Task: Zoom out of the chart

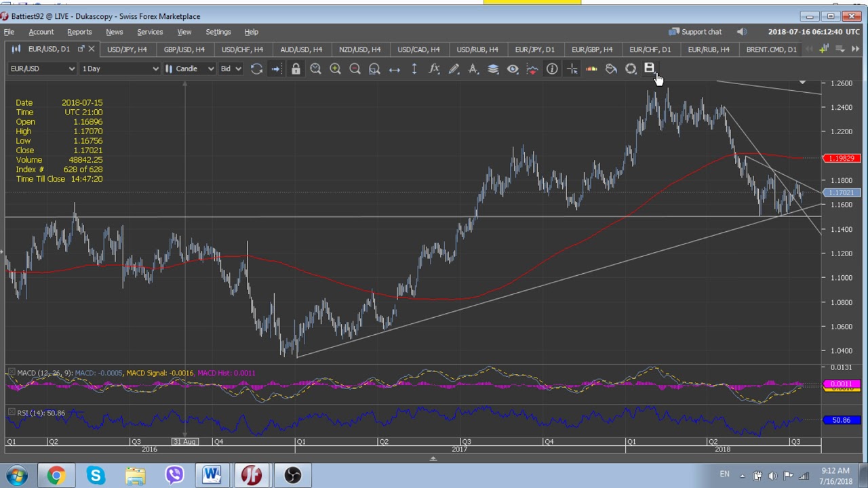Action: pos(355,68)
